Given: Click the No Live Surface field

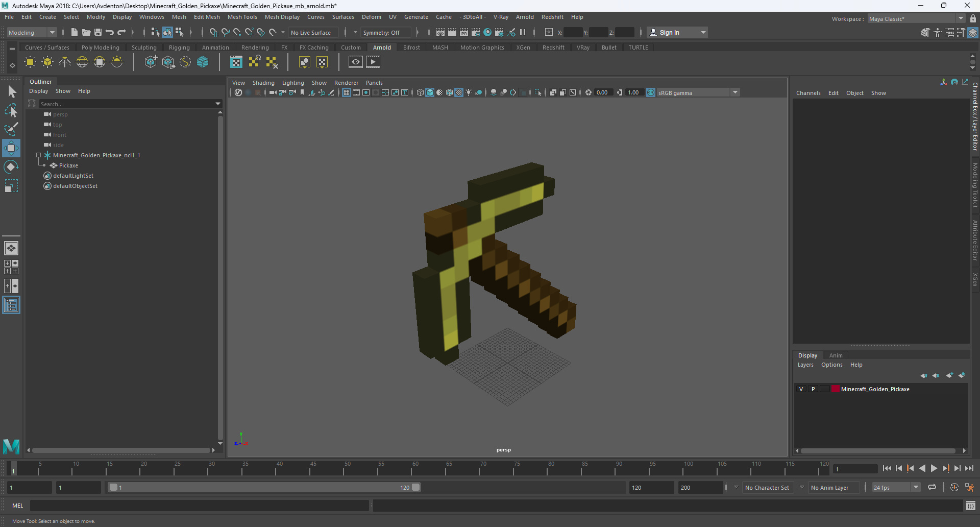Looking at the screenshot, I should [313, 33].
